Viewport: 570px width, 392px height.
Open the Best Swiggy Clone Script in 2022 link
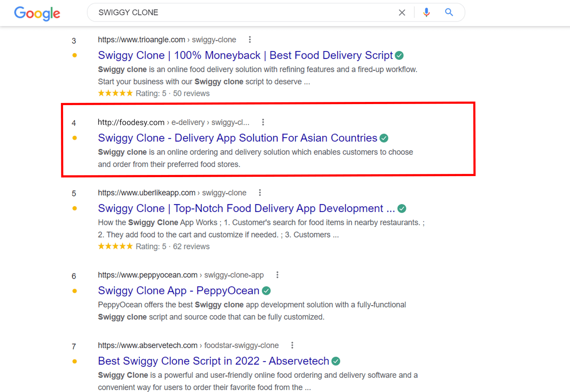213,361
